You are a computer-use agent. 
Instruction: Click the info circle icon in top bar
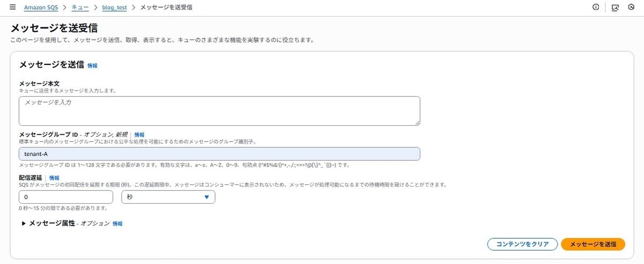tap(596, 8)
